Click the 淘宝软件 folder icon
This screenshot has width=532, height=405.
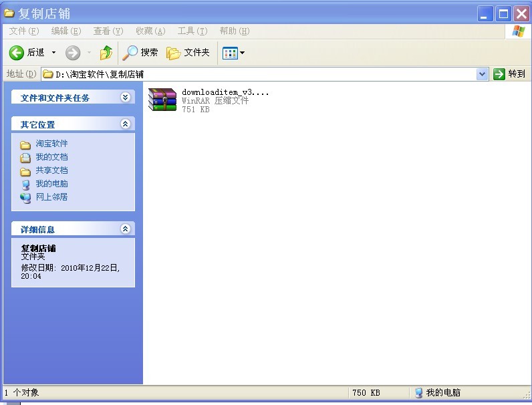point(25,145)
